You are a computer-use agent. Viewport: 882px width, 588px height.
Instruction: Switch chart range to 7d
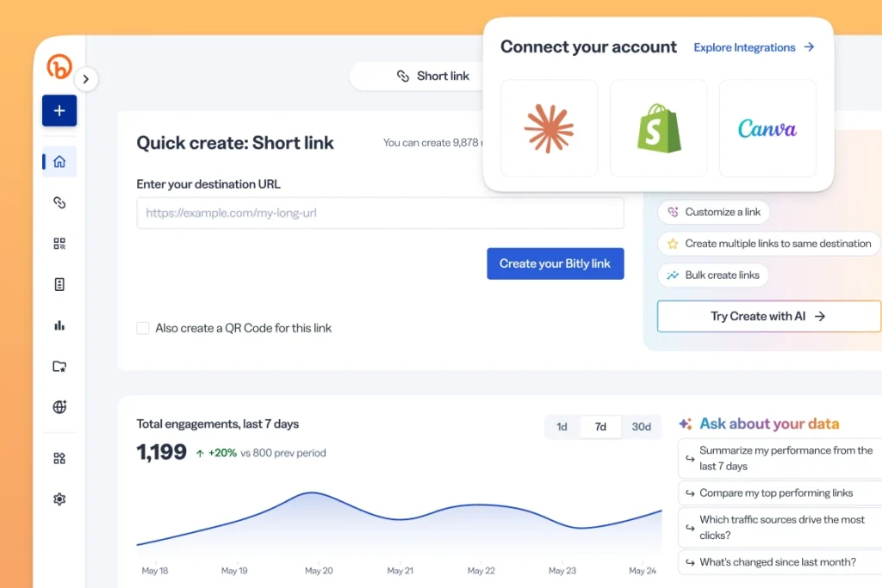600,427
